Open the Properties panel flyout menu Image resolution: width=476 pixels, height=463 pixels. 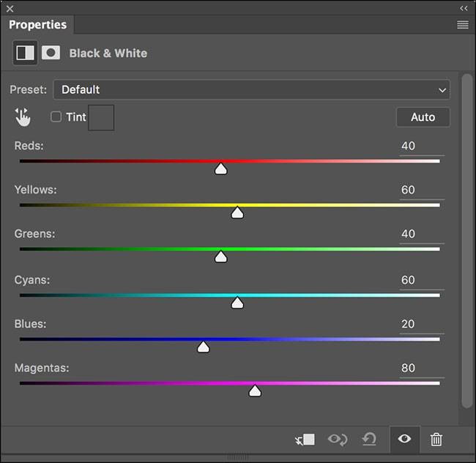463,25
